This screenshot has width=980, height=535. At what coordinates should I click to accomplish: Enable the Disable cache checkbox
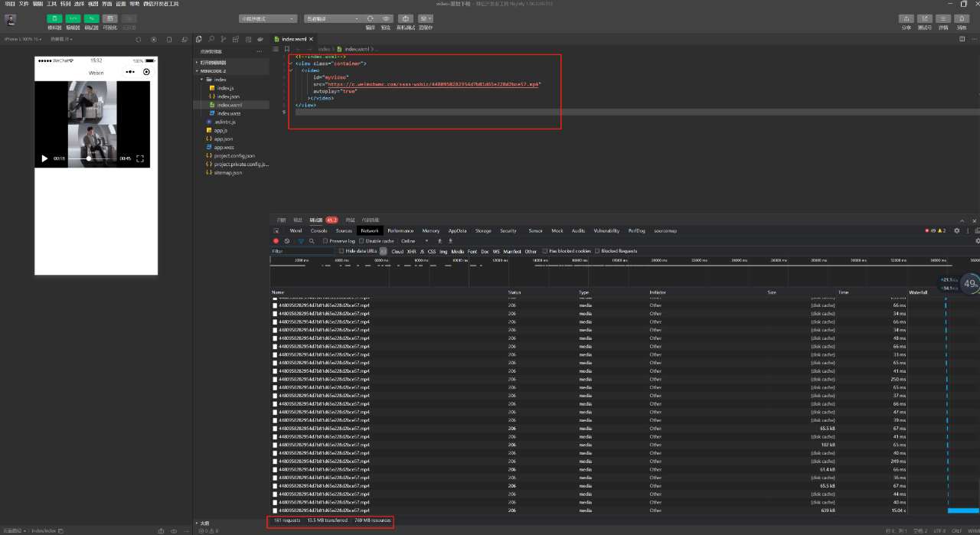(x=362, y=240)
